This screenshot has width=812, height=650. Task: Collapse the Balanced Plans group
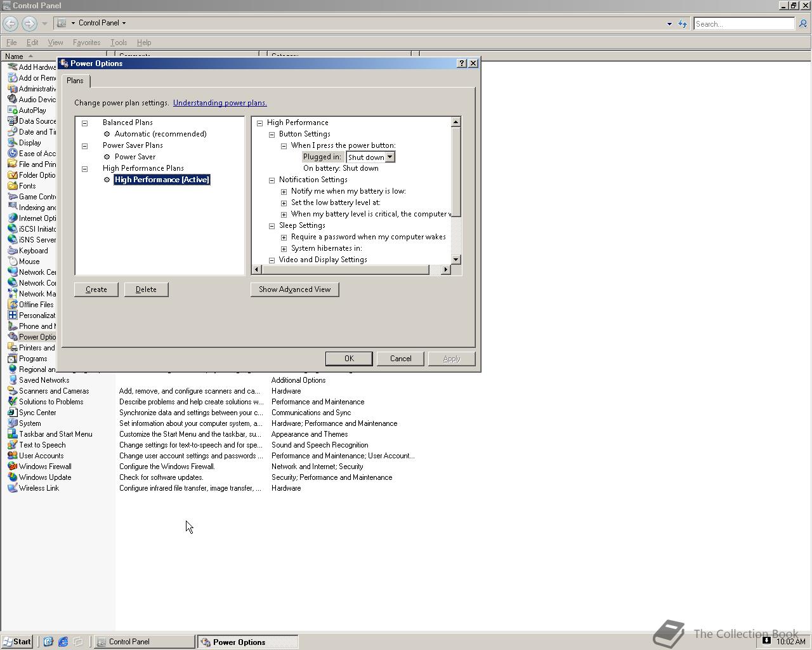[84, 123]
